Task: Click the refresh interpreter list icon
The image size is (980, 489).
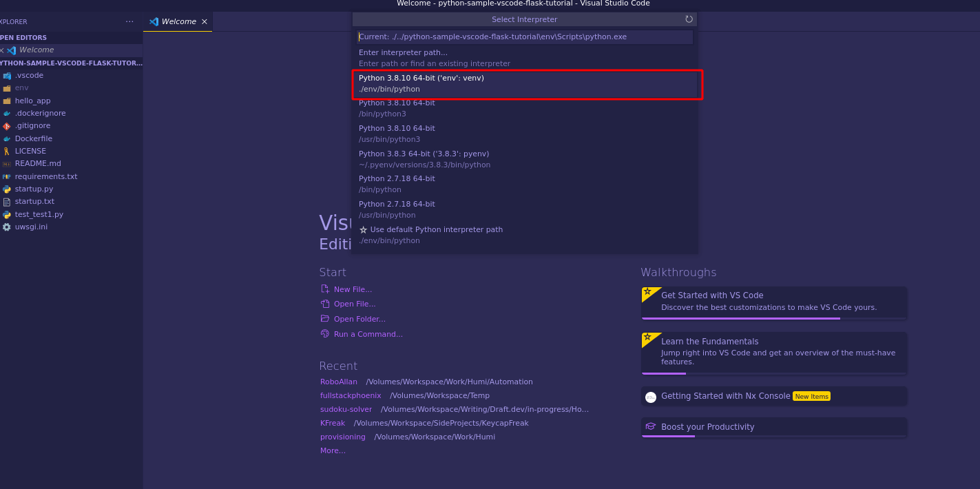Action: coord(689,19)
